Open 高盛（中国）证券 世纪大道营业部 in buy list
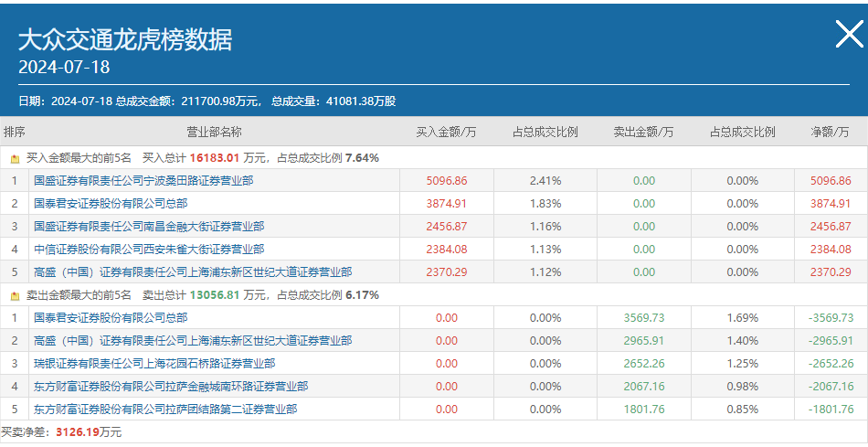This screenshot has height=447, width=868. point(193,272)
